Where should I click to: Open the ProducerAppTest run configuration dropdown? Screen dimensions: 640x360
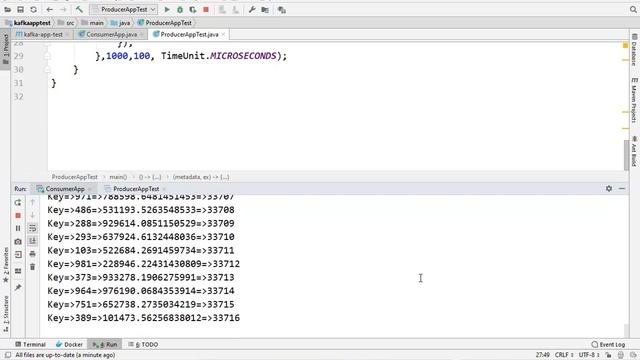click(124, 9)
